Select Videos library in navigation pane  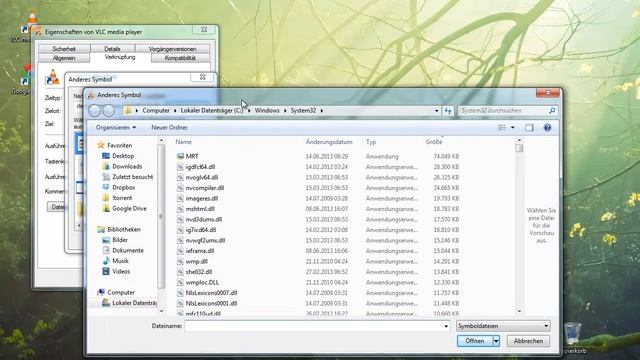(121, 271)
